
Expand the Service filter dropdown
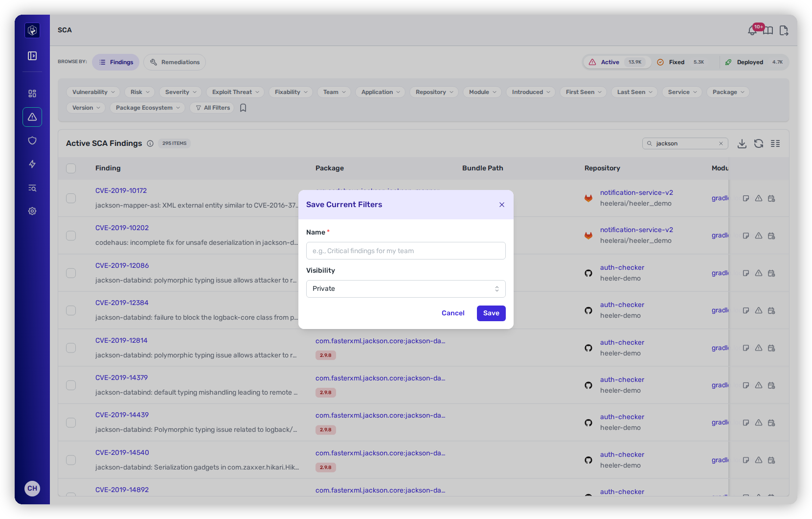[682, 92]
